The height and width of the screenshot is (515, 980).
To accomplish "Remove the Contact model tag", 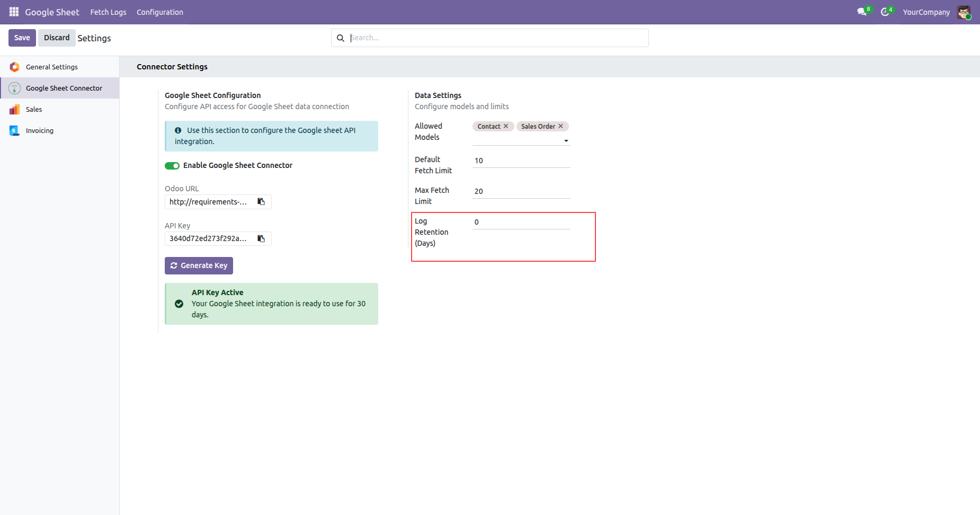I will (506, 126).
